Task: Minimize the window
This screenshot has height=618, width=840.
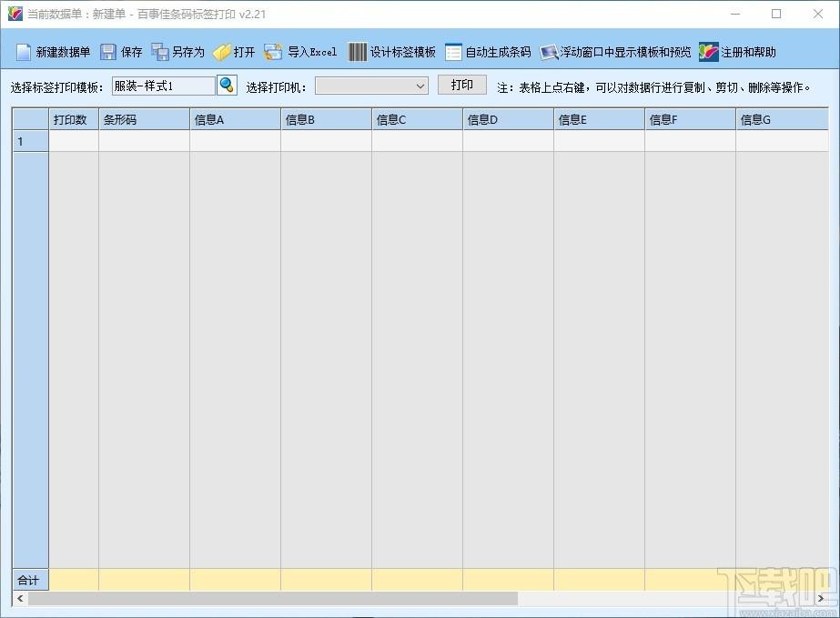Action: 735,14
